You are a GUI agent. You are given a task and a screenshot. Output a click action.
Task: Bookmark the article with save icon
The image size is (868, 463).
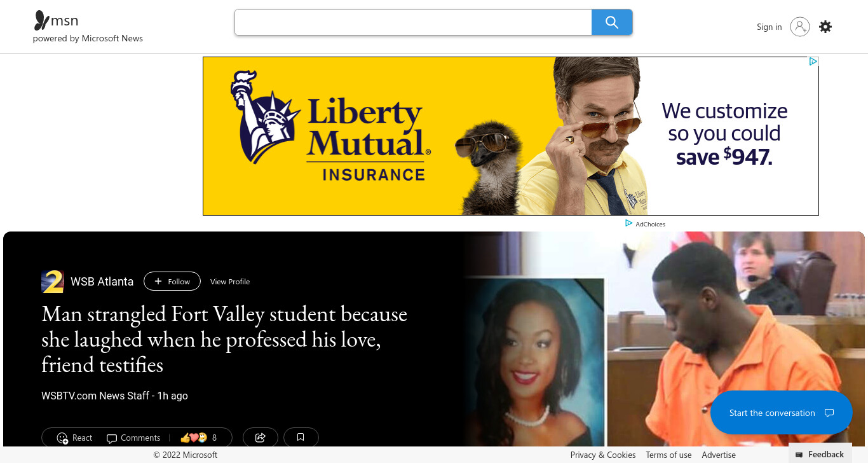pos(301,438)
